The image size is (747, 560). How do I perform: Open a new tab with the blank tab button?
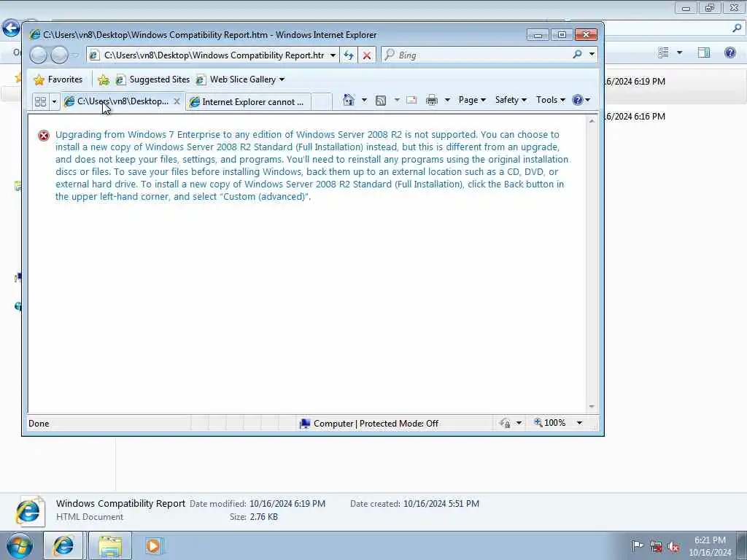(x=322, y=101)
